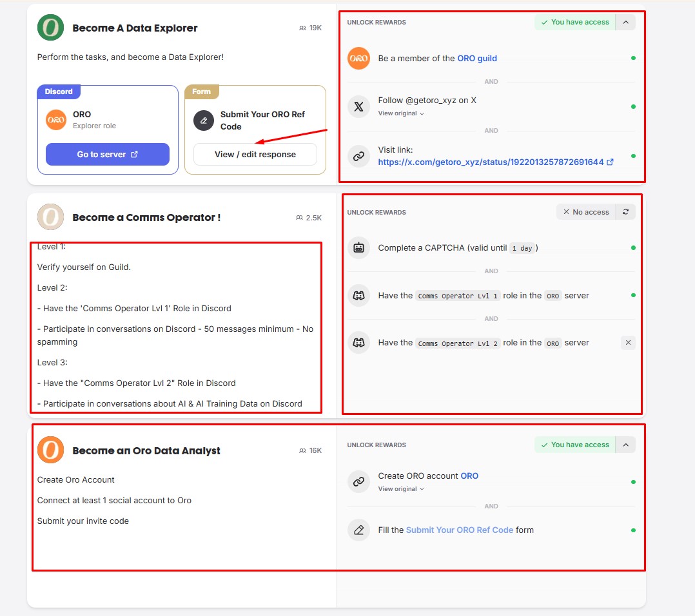Screen dimensions: 695x616
Task: Click the Discord icon for Comms Operator Lvl 2
Action: (x=358, y=343)
